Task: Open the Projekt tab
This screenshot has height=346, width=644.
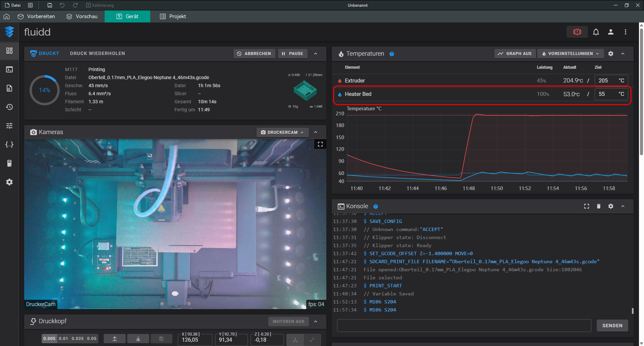Action: [173, 16]
